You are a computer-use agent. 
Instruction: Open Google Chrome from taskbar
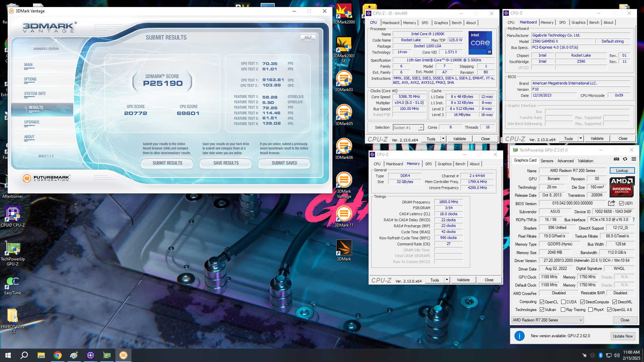tap(57, 355)
